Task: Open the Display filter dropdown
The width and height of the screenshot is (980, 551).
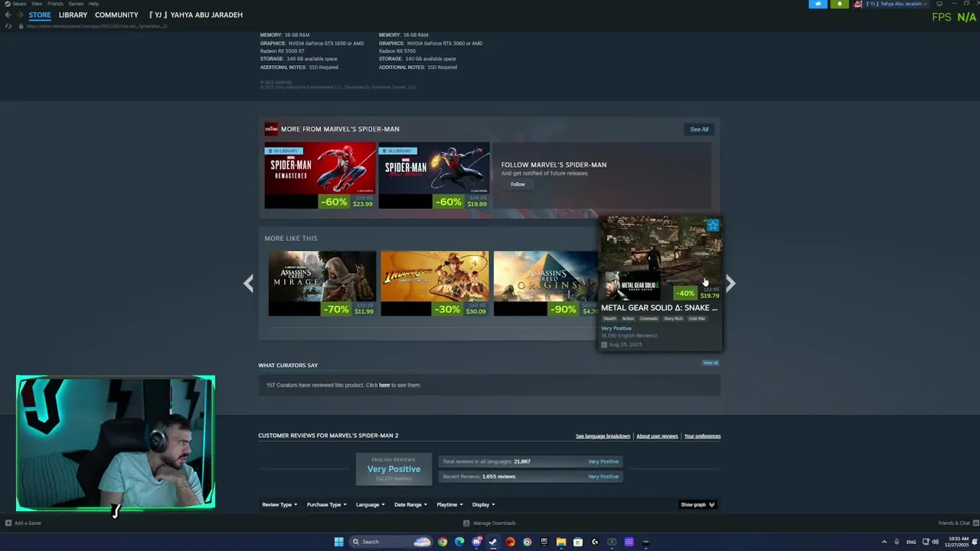Action: (x=483, y=504)
